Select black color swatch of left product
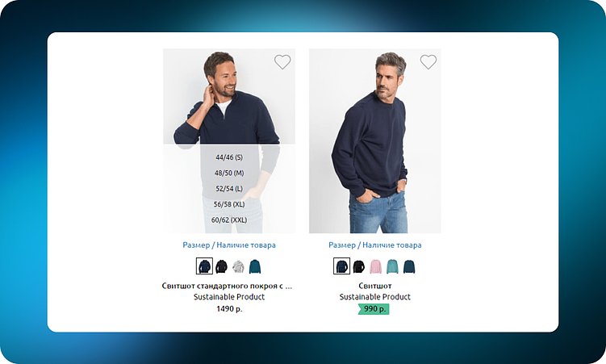The height and width of the screenshot is (364, 606). (x=221, y=266)
